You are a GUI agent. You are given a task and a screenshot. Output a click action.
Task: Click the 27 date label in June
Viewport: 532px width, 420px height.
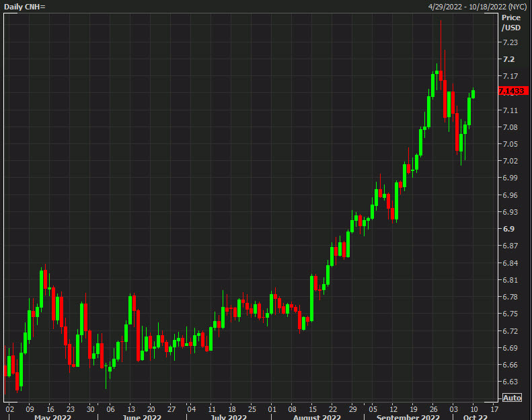tap(172, 409)
